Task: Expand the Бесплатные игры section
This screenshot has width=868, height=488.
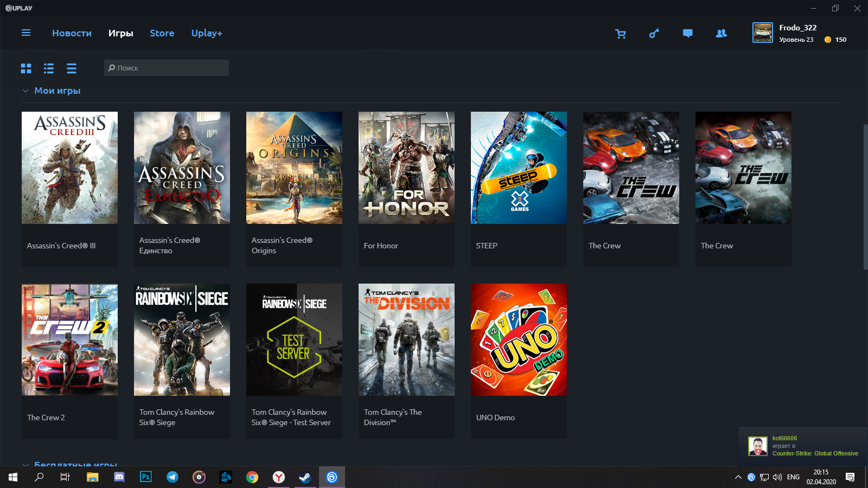Action: coord(25,464)
